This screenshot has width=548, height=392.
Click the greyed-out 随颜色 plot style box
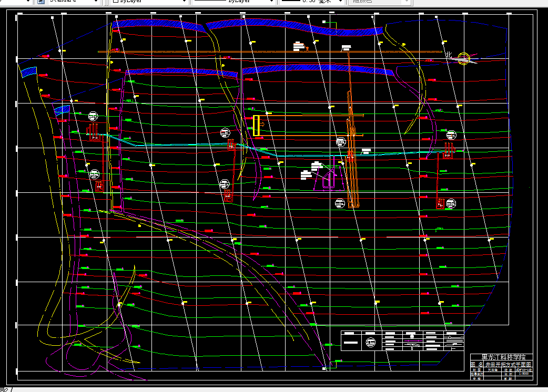pyautogui.click(x=379, y=2)
